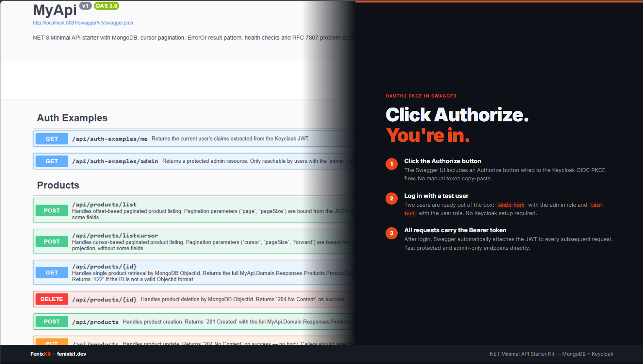
Task: Collapse the Auth Examples section header
Action: pos(72,118)
